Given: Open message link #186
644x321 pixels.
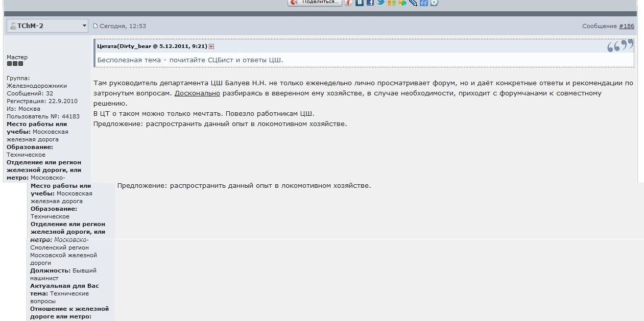Looking at the screenshot, I should tap(627, 26).
